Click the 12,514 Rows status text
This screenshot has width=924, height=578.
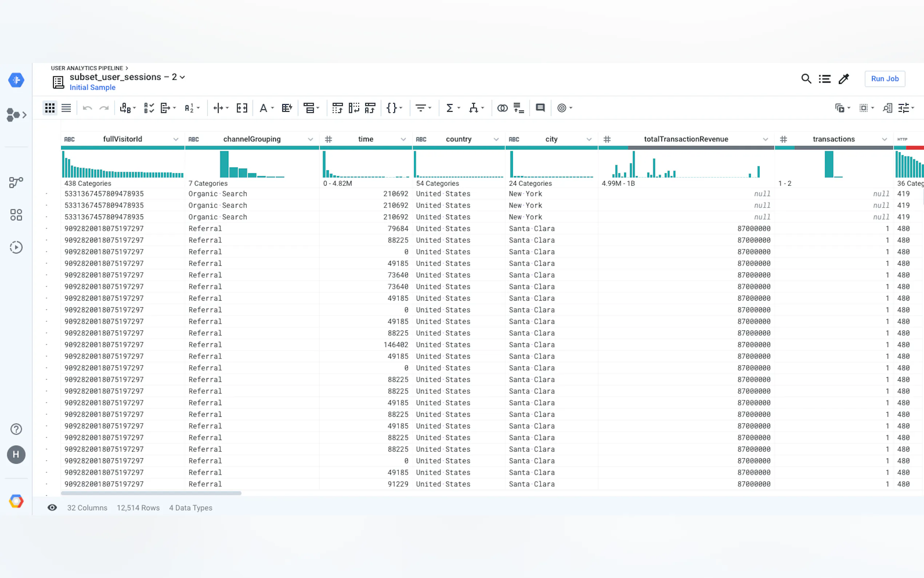coord(138,508)
